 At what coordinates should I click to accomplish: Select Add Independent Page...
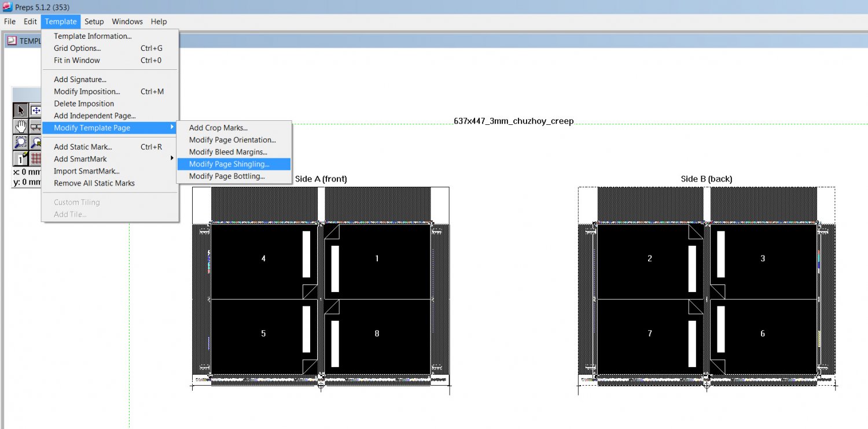coord(110,116)
